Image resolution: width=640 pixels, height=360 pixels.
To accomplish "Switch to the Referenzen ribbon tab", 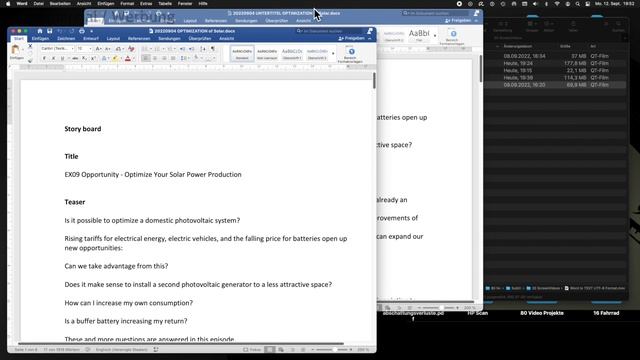I will coord(139,38).
